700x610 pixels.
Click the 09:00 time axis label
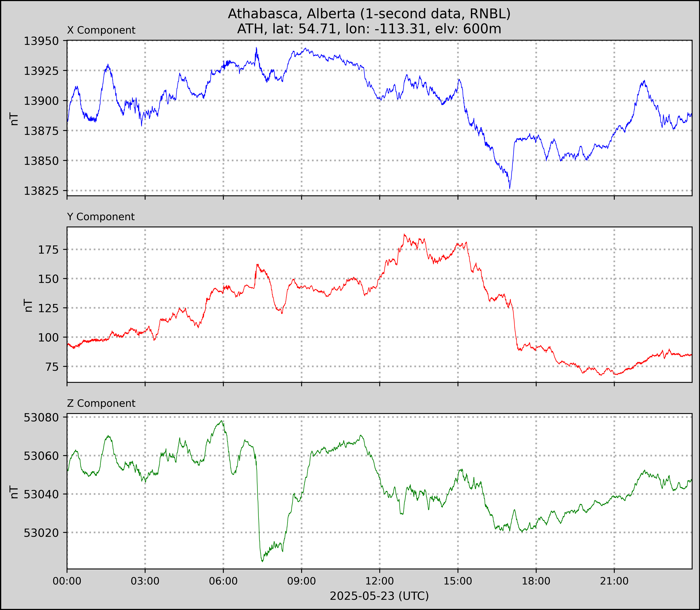tap(301, 581)
